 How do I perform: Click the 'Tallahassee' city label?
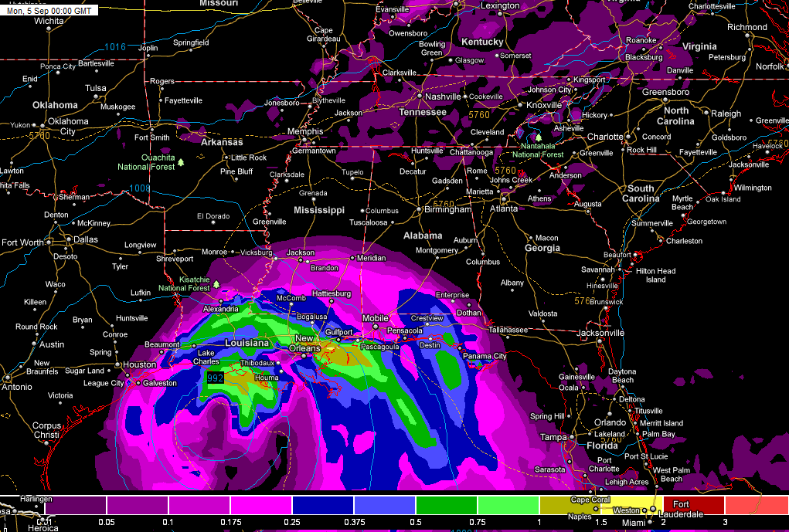point(508,330)
